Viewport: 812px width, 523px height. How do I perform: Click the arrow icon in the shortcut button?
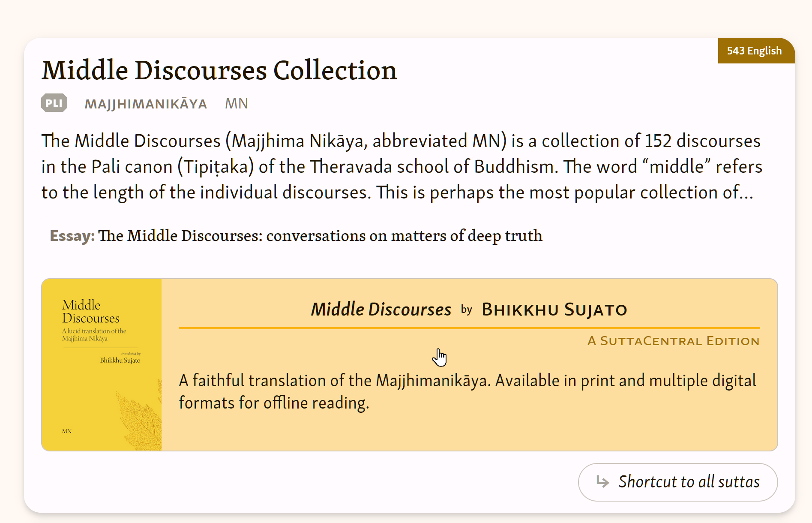coord(602,482)
